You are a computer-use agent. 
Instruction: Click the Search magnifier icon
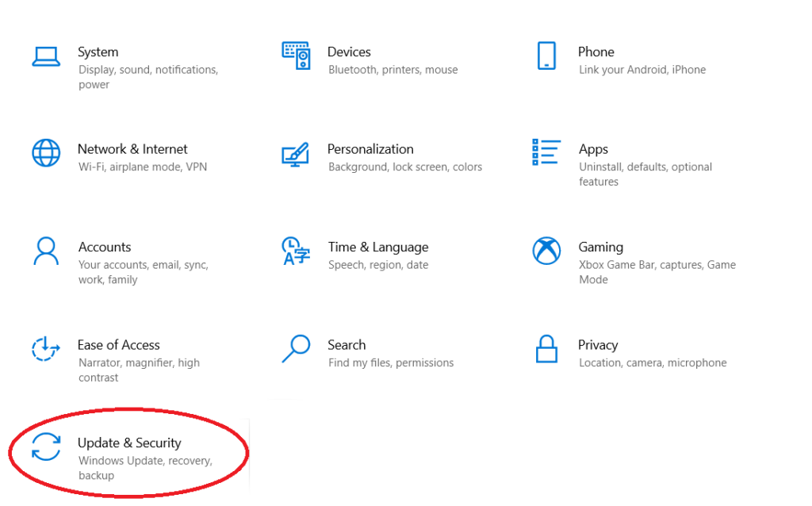(x=296, y=348)
